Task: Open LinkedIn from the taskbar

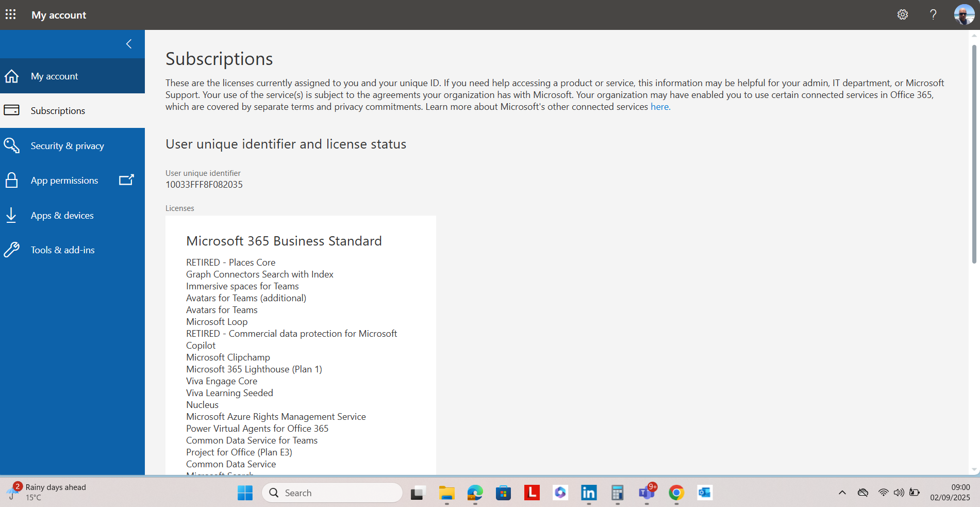Action: tap(589, 493)
